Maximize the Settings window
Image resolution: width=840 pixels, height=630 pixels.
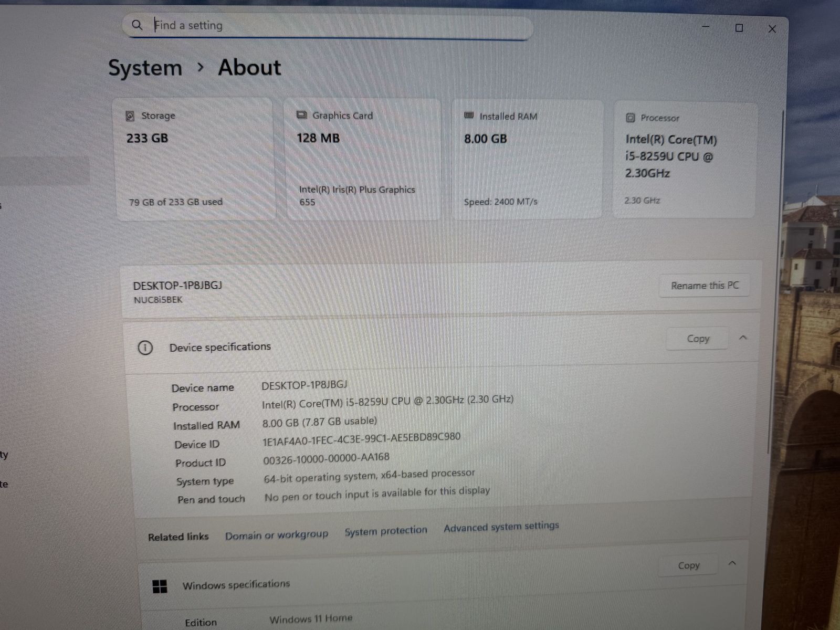pos(739,28)
